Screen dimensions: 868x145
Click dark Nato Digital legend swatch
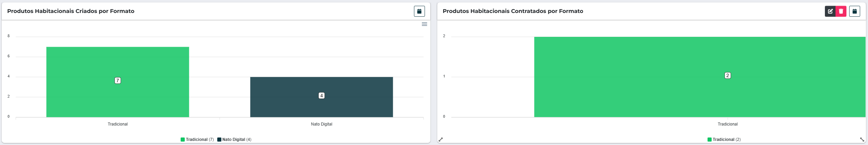(x=219, y=140)
